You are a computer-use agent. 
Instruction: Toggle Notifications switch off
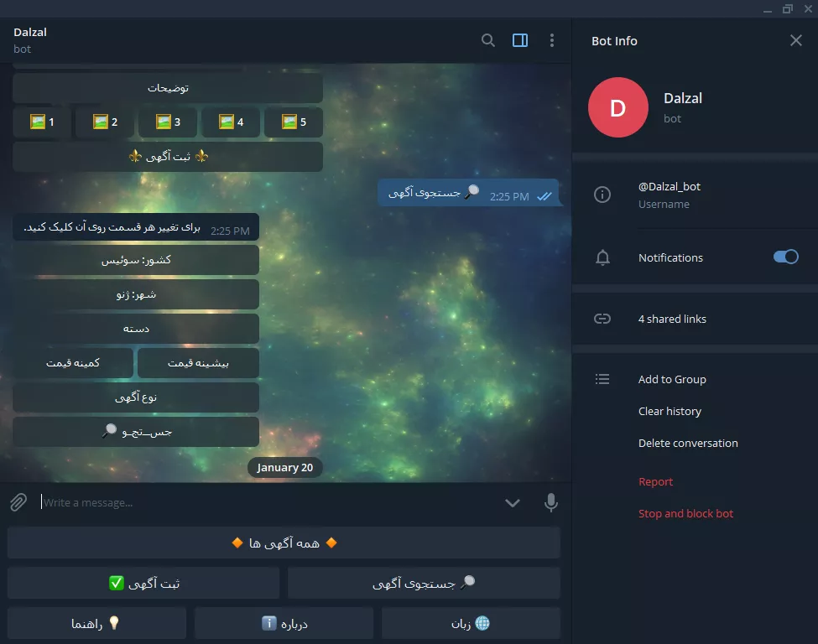(x=785, y=257)
